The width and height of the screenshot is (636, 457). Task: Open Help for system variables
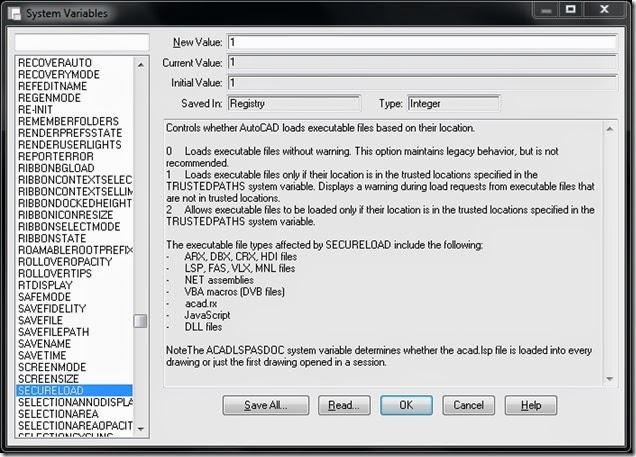[x=531, y=405]
